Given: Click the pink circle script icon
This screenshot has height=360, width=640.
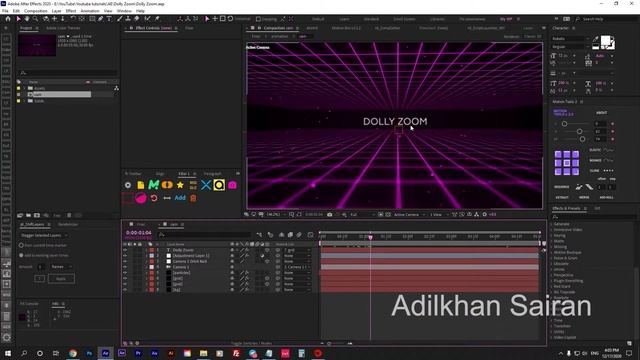Looking at the screenshot, I should point(141,198).
